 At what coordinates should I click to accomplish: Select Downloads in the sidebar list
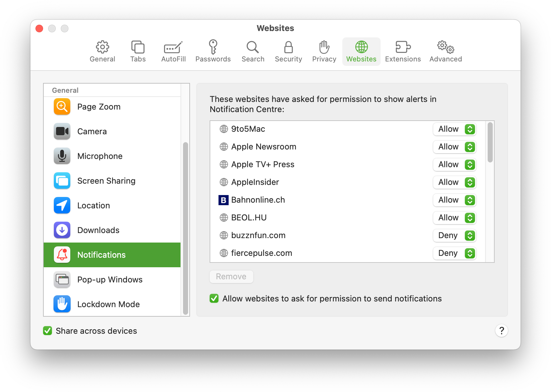[x=112, y=230]
